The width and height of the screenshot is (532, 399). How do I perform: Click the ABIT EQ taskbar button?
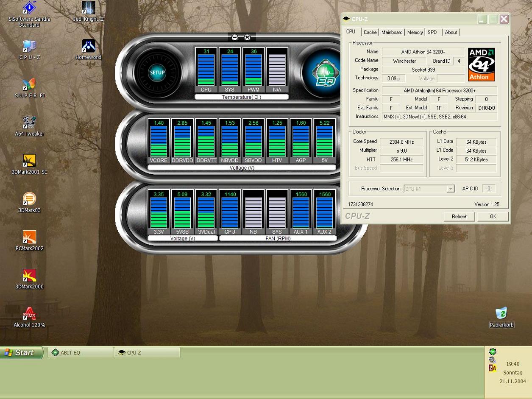pos(81,353)
